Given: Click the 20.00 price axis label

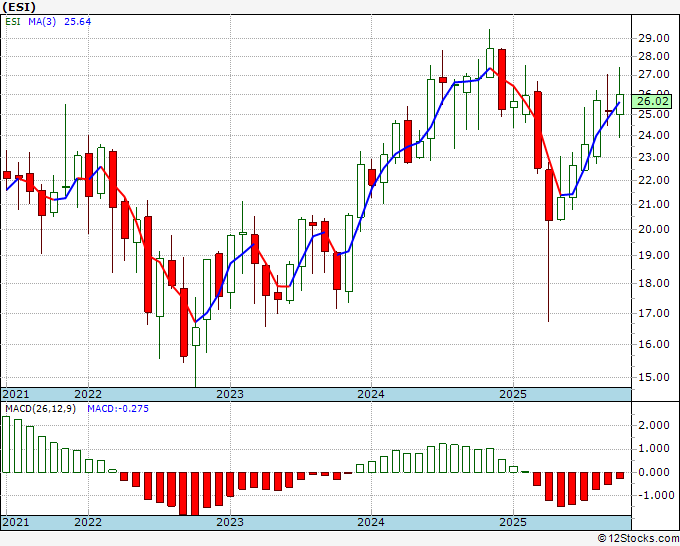Looking at the screenshot, I should click(654, 229).
